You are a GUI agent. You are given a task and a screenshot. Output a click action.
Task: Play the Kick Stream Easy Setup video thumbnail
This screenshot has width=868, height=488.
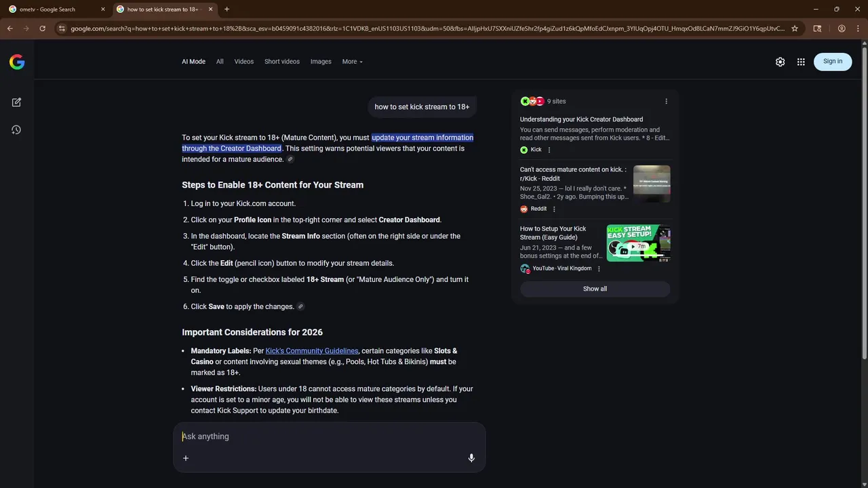coord(639,243)
